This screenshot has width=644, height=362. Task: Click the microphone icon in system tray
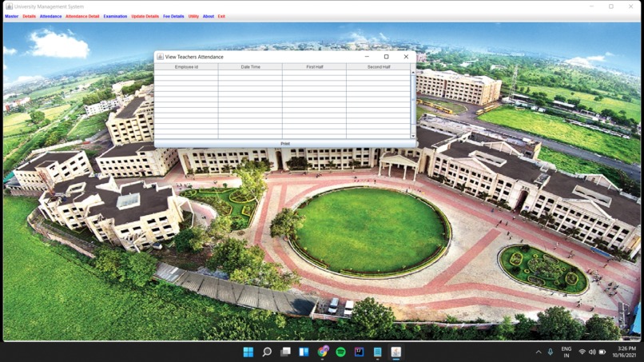[x=551, y=352]
